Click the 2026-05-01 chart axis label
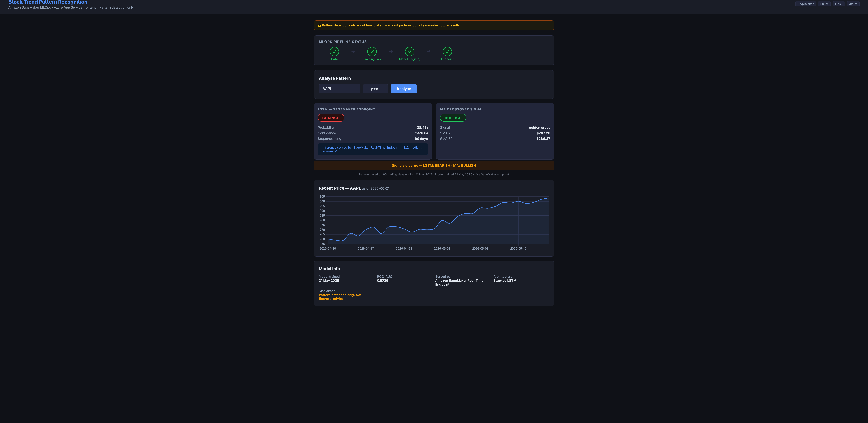Image resolution: width=868 pixels, height=423 pixels. [x=442, y=249]
